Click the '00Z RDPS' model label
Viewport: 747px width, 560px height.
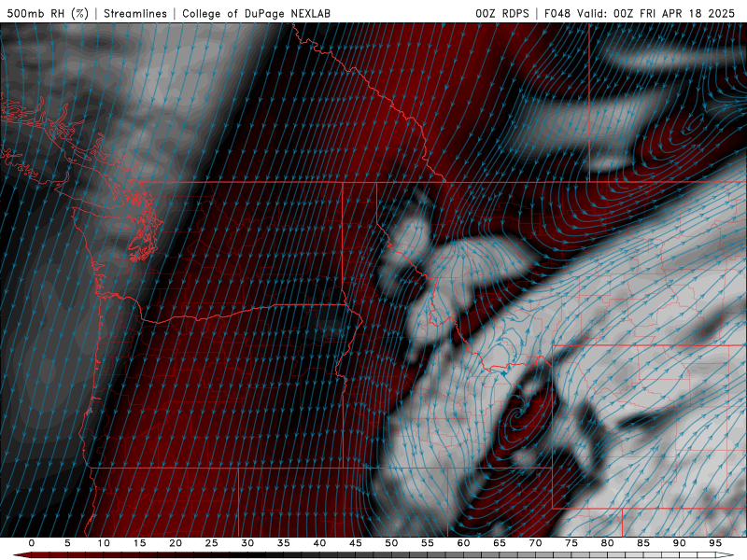coord(502,13)
